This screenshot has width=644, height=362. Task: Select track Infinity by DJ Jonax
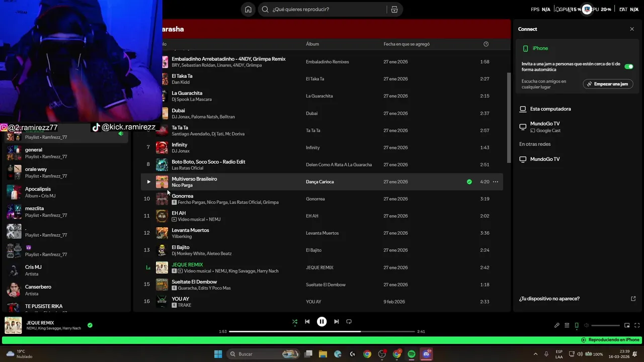click(x=322, y=147)
